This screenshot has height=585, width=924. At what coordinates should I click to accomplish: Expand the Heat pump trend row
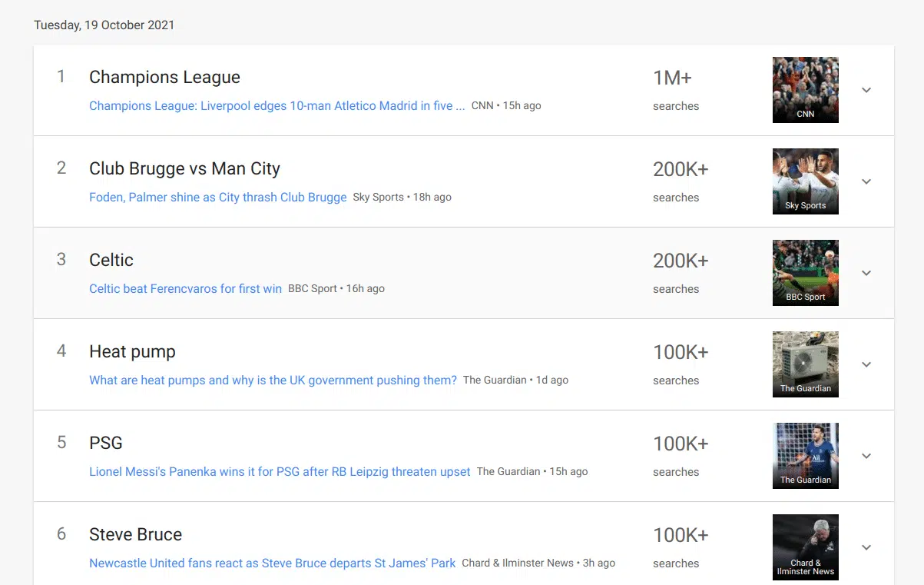coord(866,364)
